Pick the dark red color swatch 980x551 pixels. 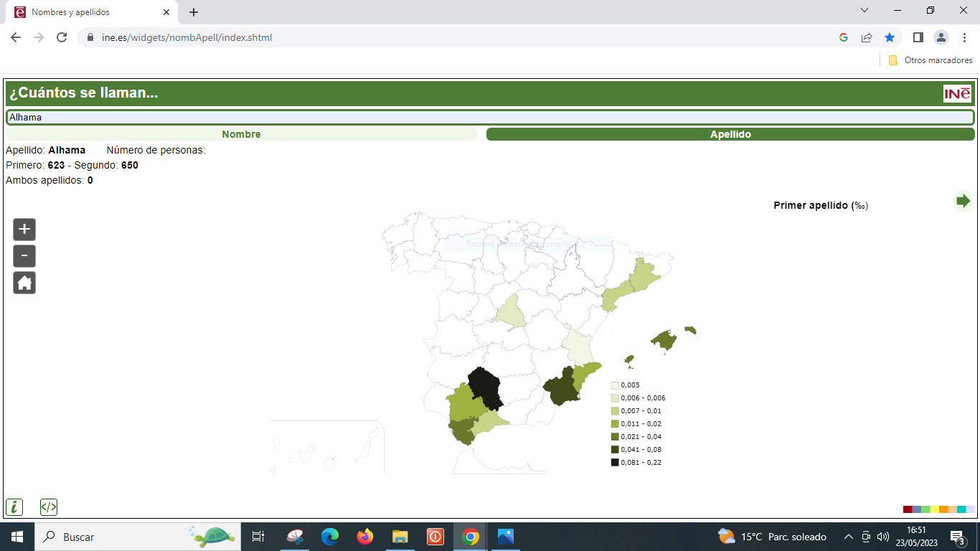(908, 509)
